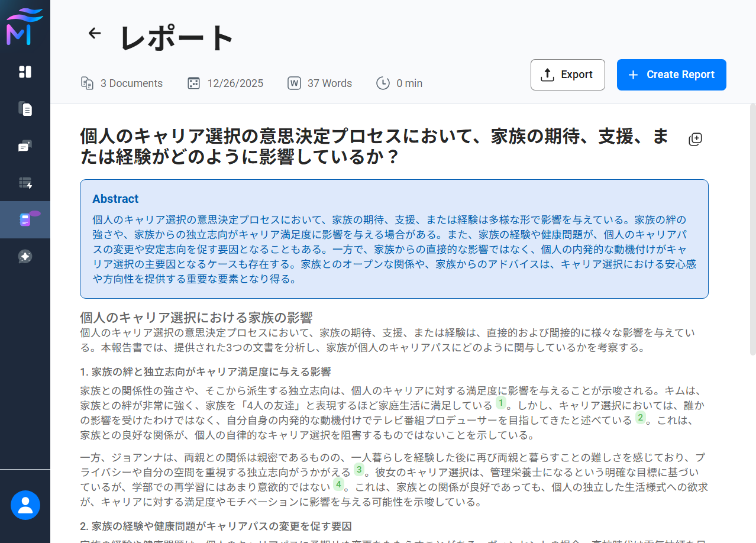Open citation reference 4
The image size is (756, 543).
click(338, 484)
